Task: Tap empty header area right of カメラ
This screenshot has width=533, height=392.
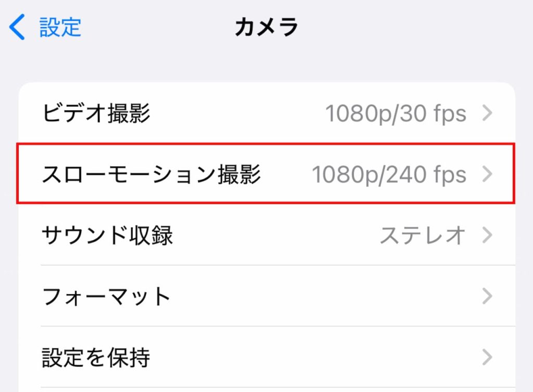Action: [415, 27]
